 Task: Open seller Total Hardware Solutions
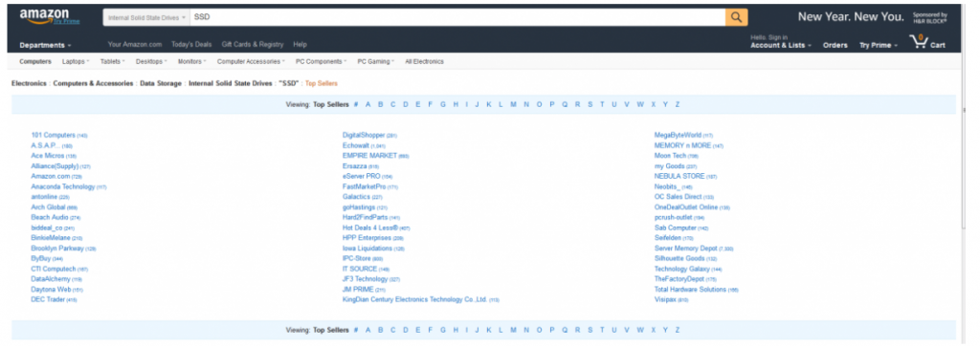click(690, 290)
